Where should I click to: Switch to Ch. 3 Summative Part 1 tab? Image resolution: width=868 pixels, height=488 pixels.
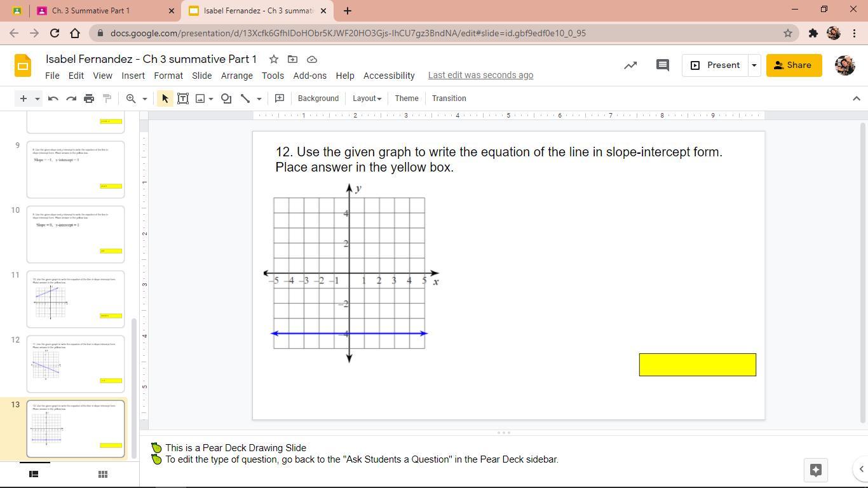[105, 11]
